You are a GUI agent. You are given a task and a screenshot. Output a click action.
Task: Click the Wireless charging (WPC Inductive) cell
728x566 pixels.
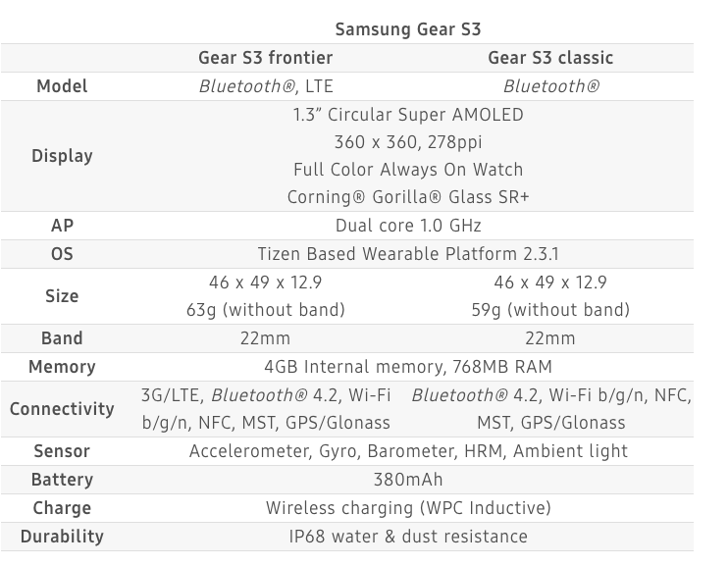408,508
